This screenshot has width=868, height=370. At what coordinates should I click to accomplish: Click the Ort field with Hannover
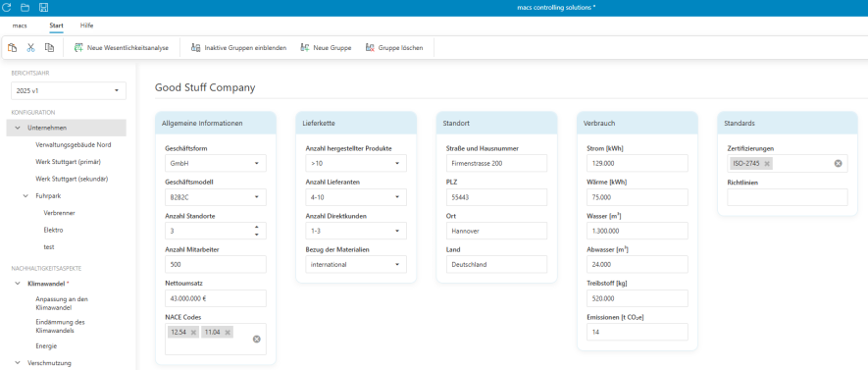point(496,231)
